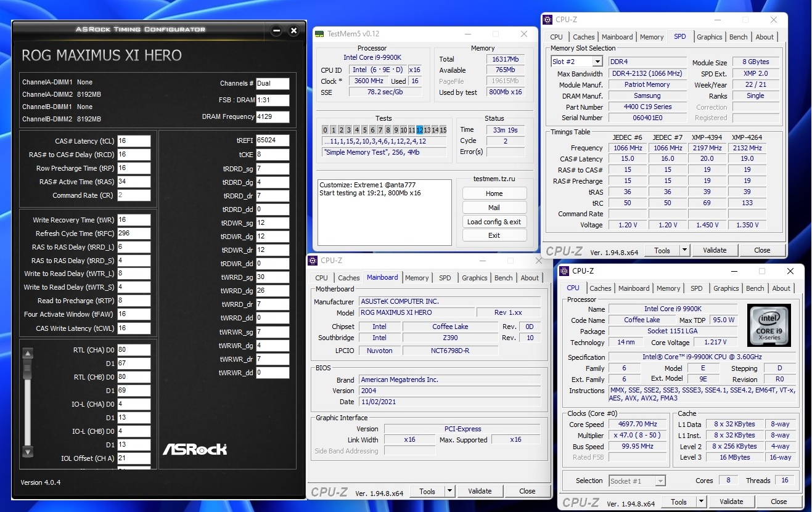Click Validate in the SPD window
The image size is (812, 512).
point(715,250)
